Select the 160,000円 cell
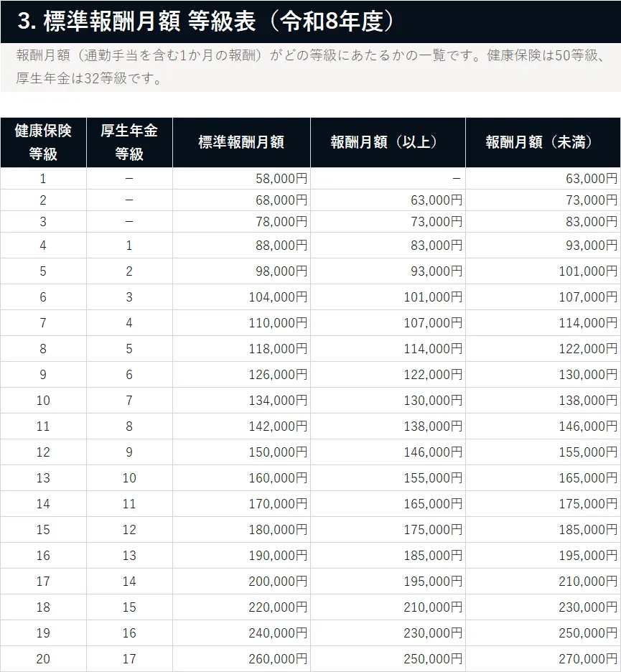The image size is (621, 672). 241,478
